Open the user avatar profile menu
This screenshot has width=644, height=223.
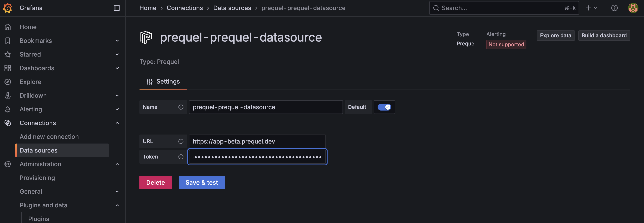633,8
